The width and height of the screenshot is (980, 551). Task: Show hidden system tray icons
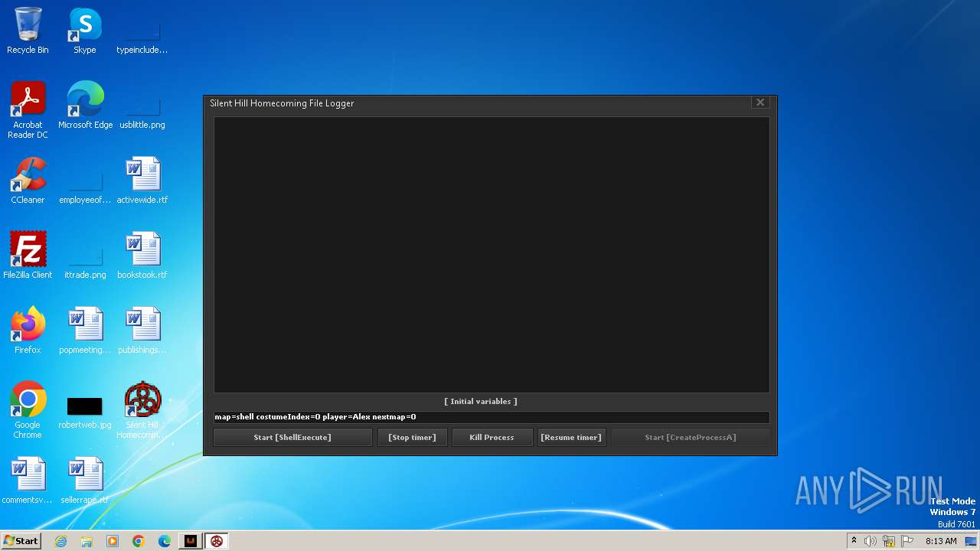click(x=854, y=540)
